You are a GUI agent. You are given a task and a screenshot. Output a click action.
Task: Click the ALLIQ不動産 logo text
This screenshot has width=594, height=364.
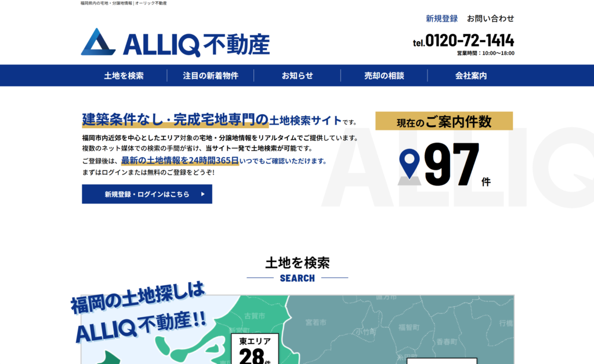point(196,44)
